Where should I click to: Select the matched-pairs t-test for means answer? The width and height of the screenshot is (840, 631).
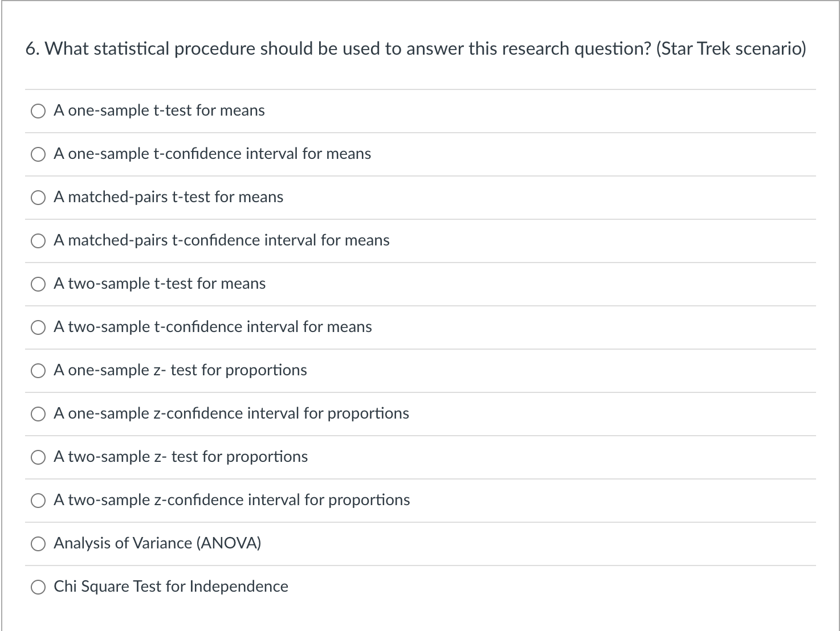click(38, 198)
